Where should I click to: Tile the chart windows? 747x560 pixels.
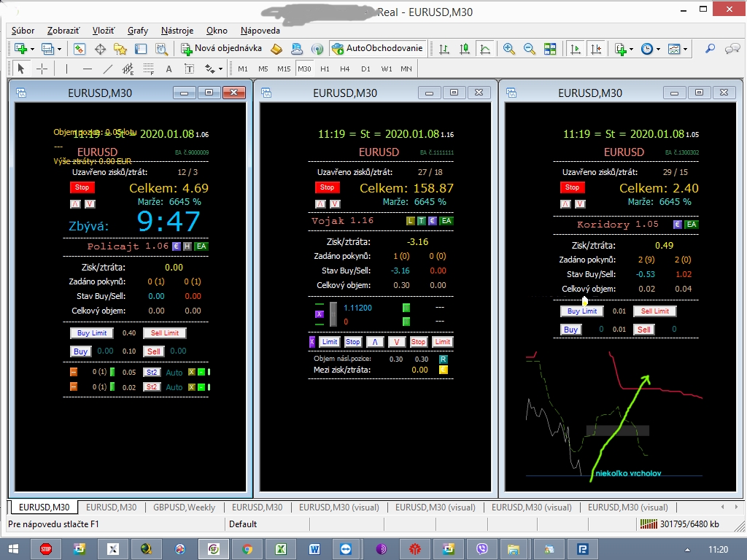550,49
